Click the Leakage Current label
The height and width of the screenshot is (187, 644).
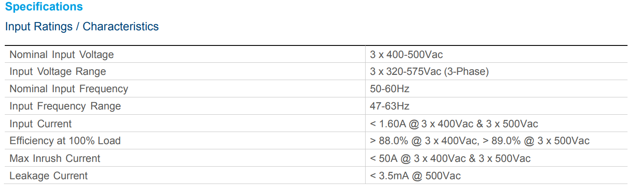[49, 176]
